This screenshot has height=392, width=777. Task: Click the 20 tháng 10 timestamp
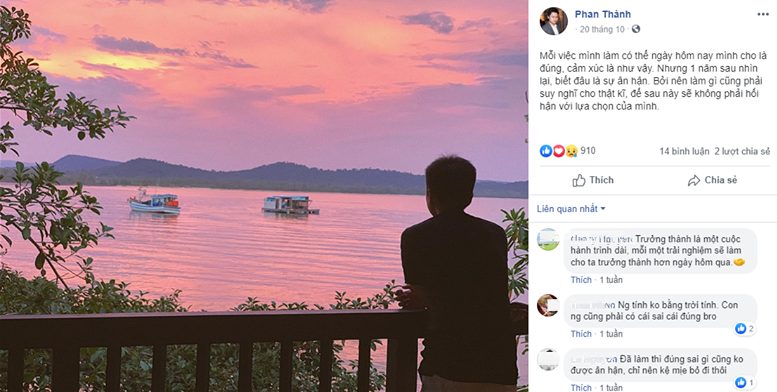pos(602,29)
